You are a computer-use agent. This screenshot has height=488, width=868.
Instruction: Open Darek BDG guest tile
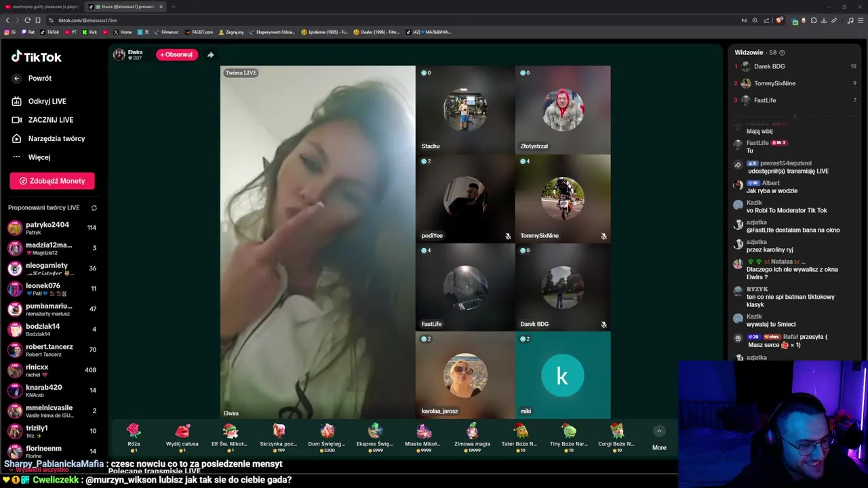(x=563, y=287)
